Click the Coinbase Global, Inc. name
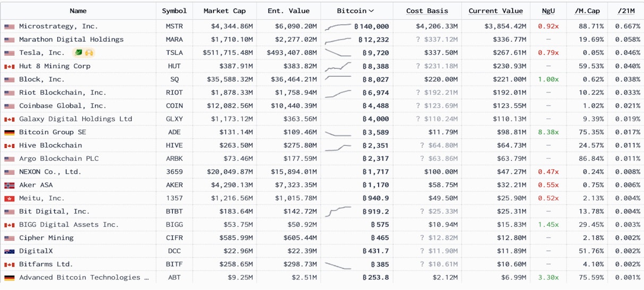This screenshot has height=290, width=644. point(63,106)
